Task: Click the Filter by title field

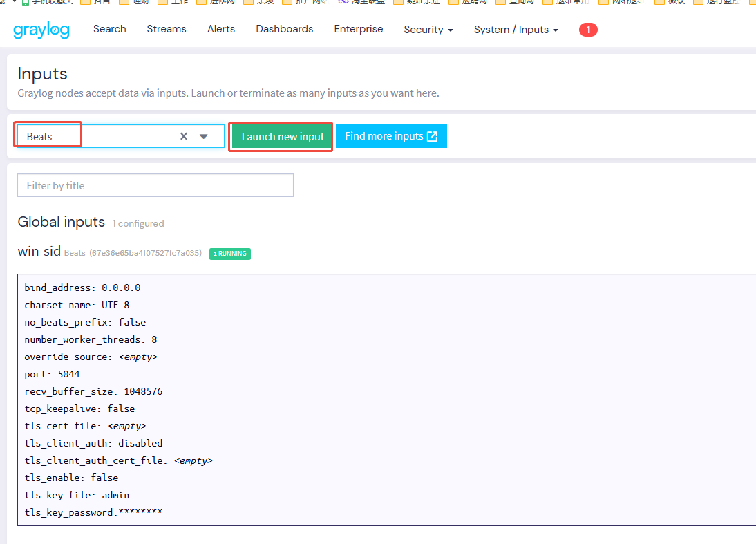Action: click(155, 186)
